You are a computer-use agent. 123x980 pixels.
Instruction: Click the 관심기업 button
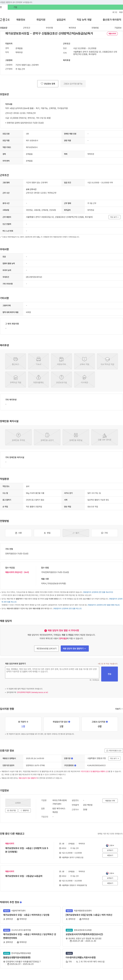pos(11,810)
